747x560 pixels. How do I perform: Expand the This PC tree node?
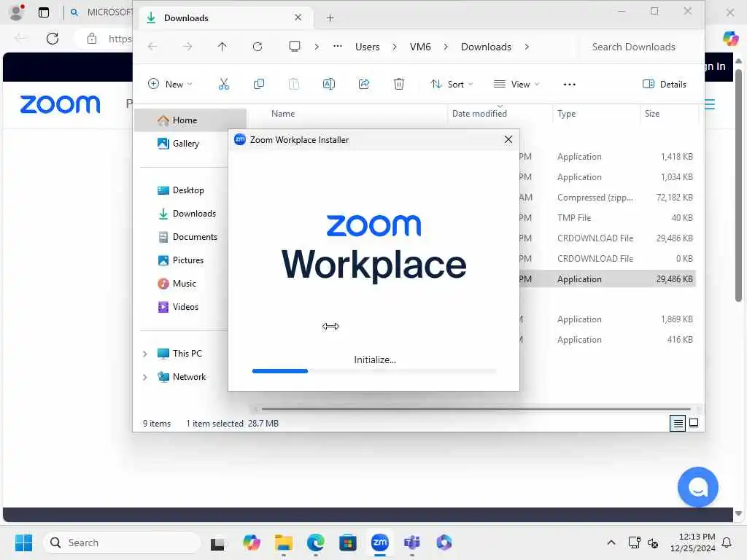145,354
